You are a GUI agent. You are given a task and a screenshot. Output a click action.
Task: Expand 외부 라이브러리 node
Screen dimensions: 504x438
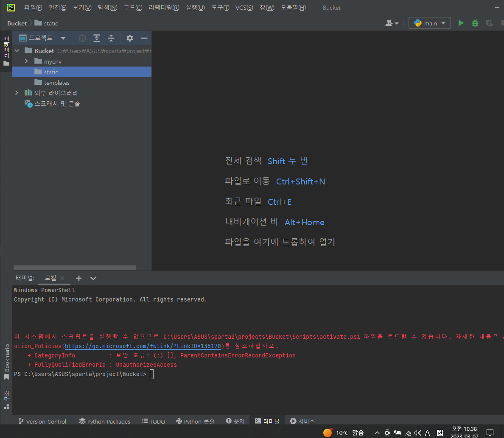coord(17,93)
